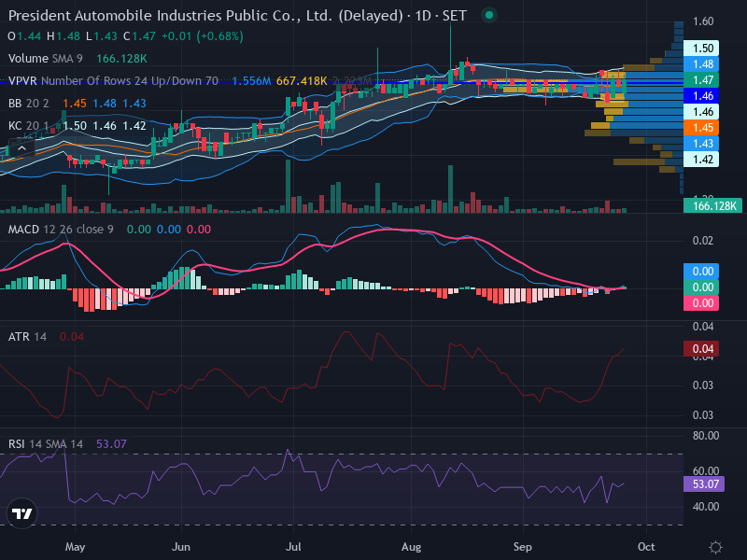Click the Jul label on the time axis
The height and width of the screenshot is (560, 747).
tap(293, 547)
